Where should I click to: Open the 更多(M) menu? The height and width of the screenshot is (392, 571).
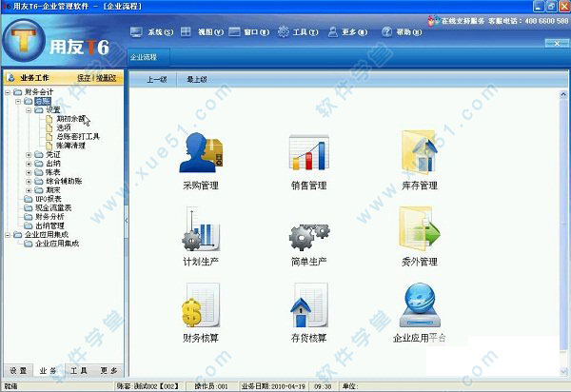pos(347,32)
